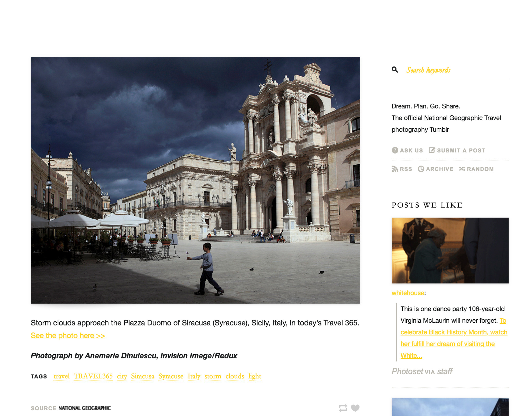Click the Ask Us question mark icon
The height and width of the screenshot is (416, 532).
[x=395, y=150]
